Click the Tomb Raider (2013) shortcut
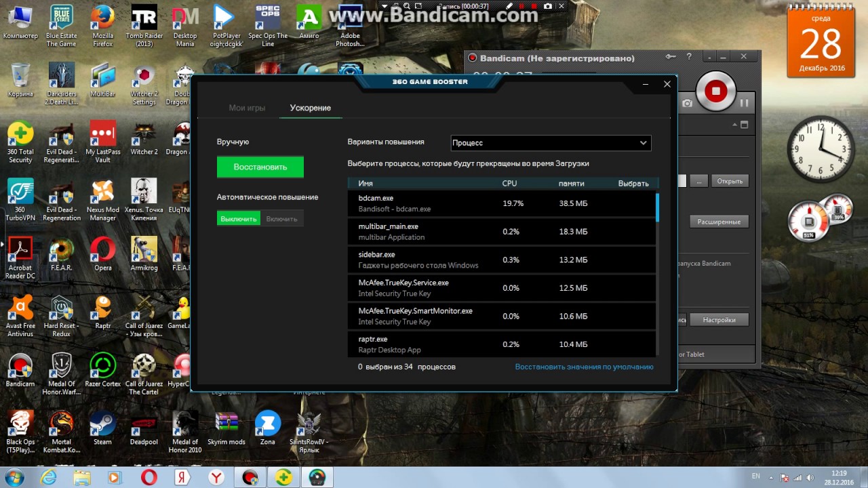The image size is (868, 488). tap(144, 27)
